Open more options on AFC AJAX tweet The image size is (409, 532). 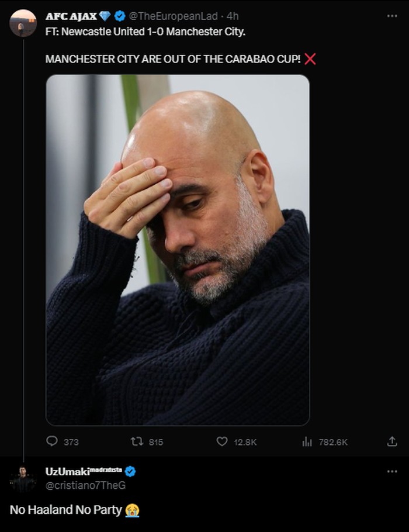click(x=392, y=16)
